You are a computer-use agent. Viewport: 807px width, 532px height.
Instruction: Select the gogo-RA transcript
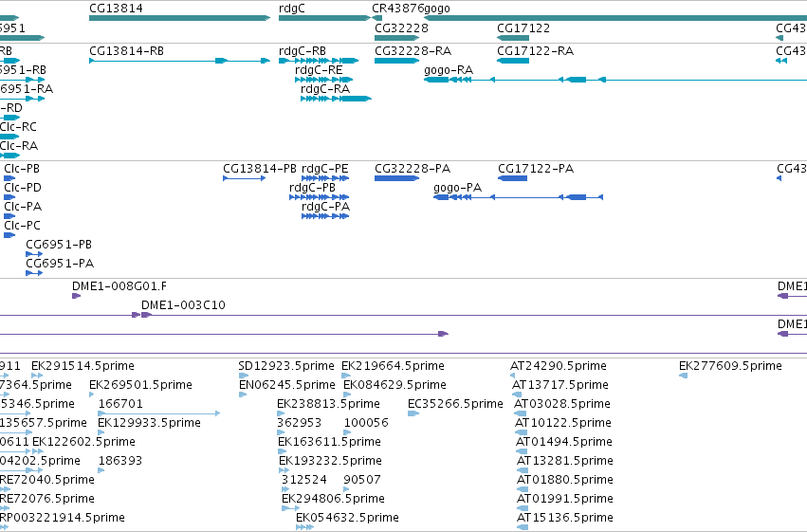615,80
